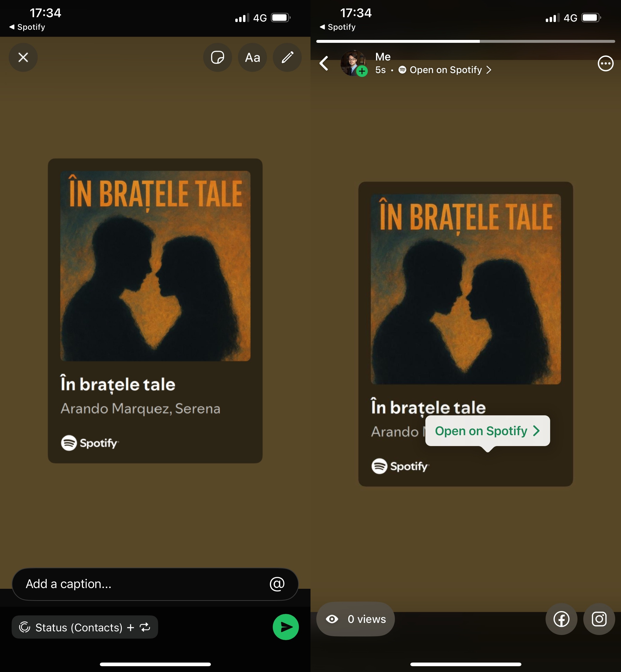
Task: Close the status editor with X
Action: [x=23, y=58]
